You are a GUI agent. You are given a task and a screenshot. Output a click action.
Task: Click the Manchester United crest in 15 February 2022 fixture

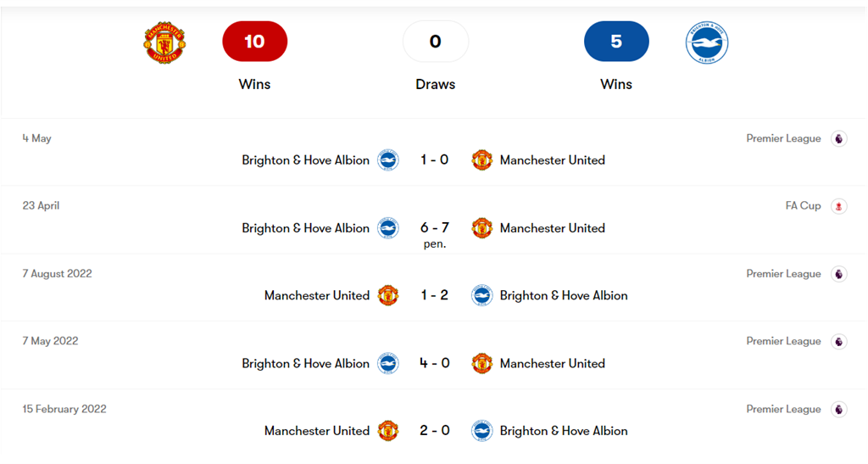[x=388, y=431]
